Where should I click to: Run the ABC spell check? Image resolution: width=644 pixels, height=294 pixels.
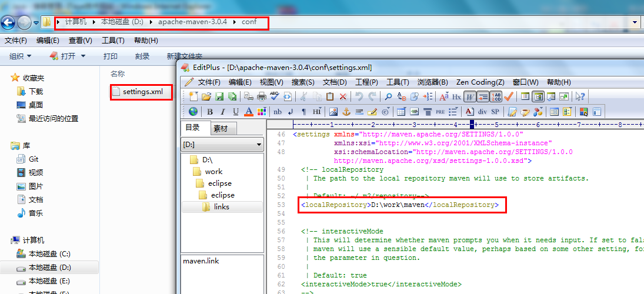(275, 96)
